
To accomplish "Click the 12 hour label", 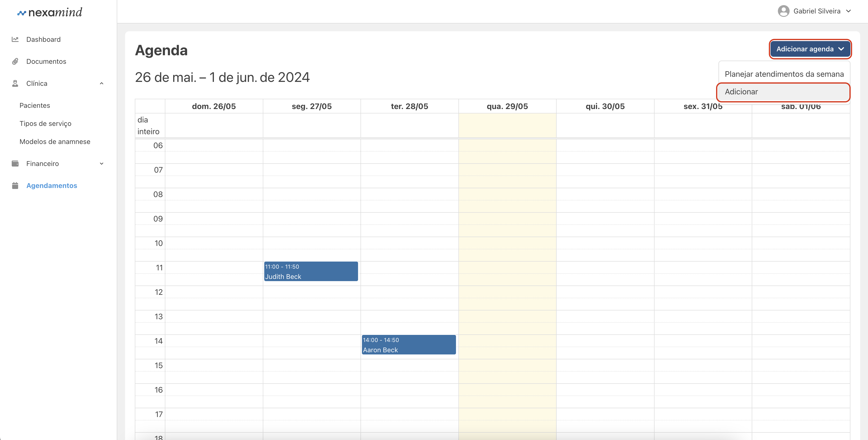I will (x=158, y=292).
